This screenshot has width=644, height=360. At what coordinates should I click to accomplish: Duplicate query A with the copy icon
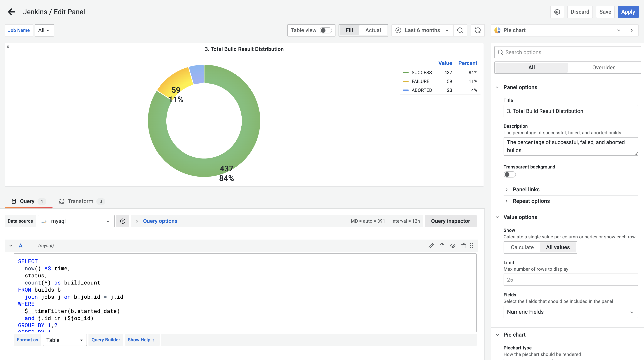point(442,246)
